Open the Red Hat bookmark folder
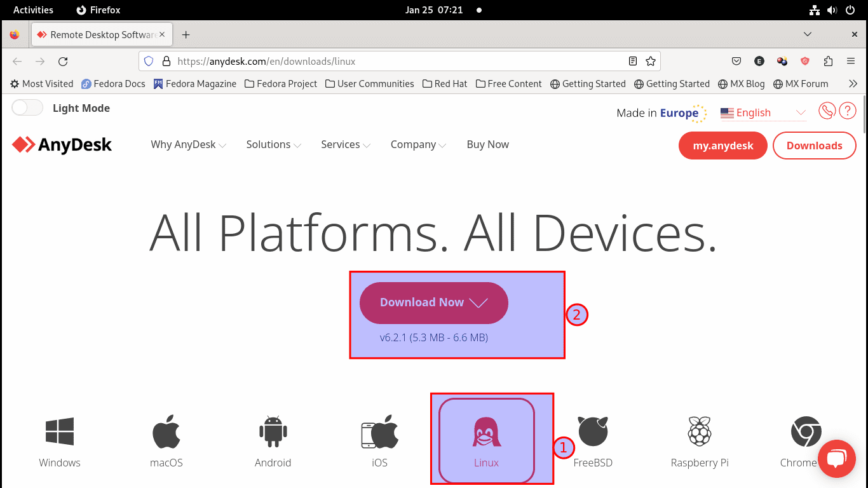This screenshot has width=868, height=488. click(444, 84)
